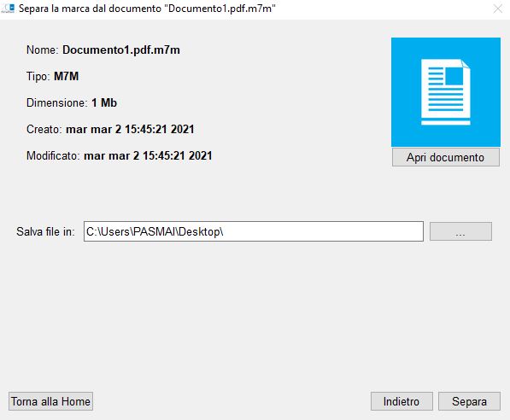Click the Dimensione: label
510x420 pixels.
pos(57,103)
